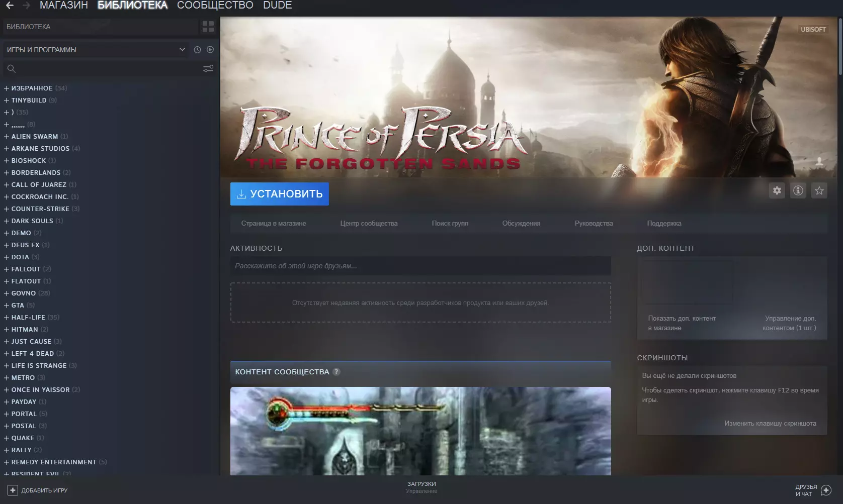Switch library to grid view icon
Screen dimensions: 843x504
[x=208, y=27]
